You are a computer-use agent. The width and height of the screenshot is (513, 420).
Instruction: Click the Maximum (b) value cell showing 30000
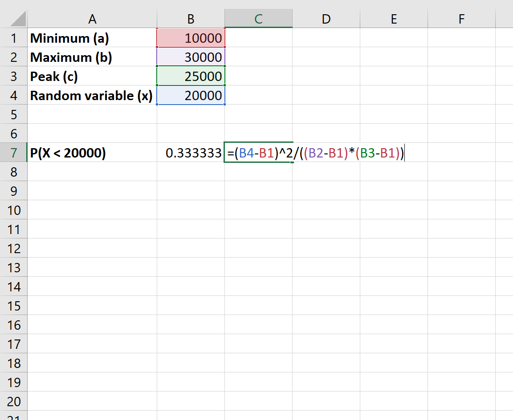tap(191, 57)
